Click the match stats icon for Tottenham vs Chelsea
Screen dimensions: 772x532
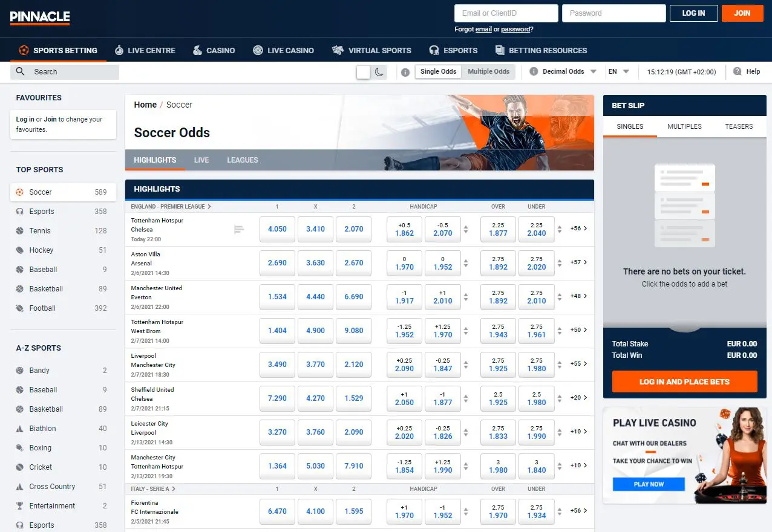tap(239, 229)
